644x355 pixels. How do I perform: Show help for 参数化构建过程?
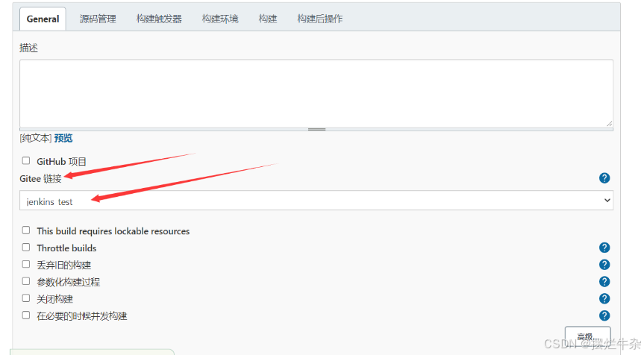click(604, 281)
